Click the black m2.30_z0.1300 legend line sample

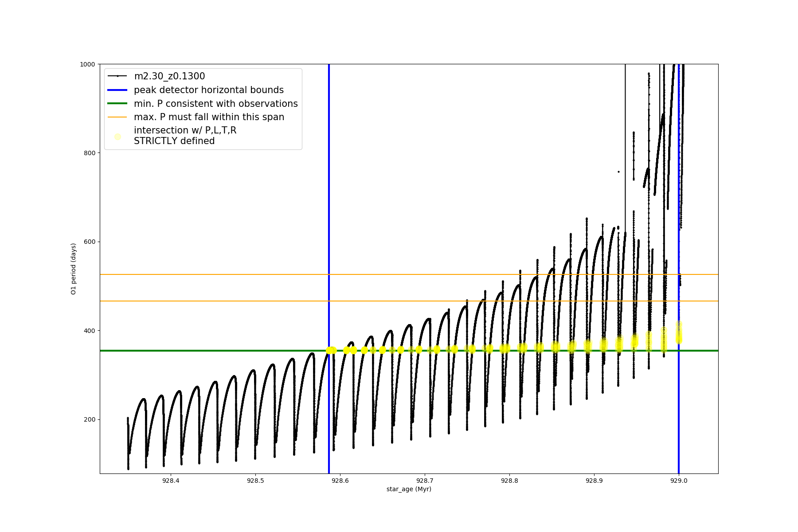[x=117, y=76]
